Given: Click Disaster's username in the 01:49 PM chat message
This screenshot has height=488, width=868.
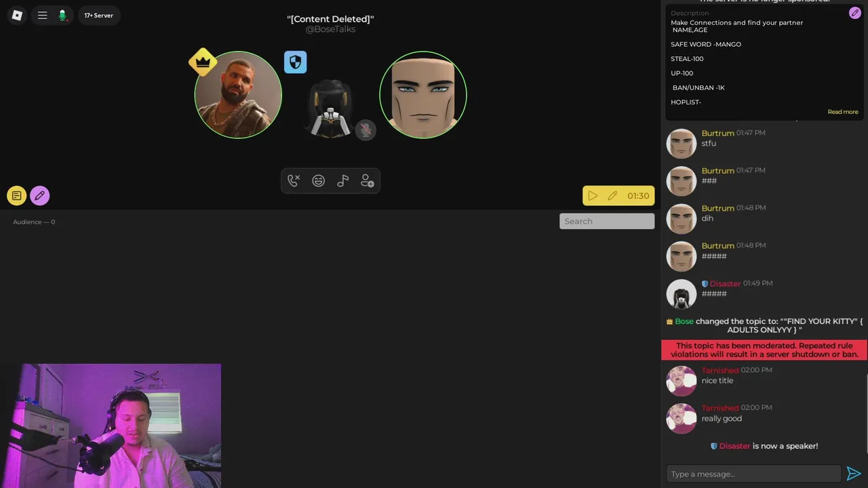Looking at the screenshot, I should pos(725,283).
